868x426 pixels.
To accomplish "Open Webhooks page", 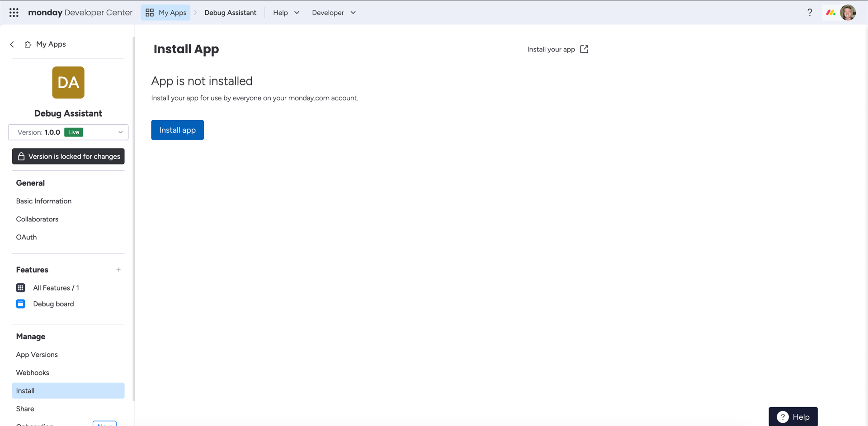I will (x=33, y=373).
